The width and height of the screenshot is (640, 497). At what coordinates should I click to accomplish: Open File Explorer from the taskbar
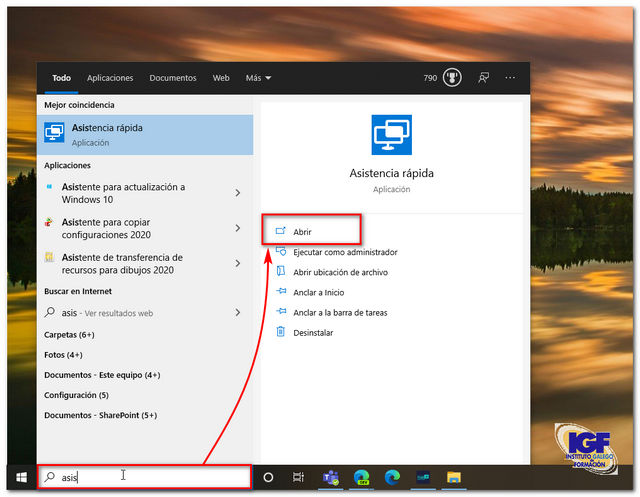coord(452,477)
